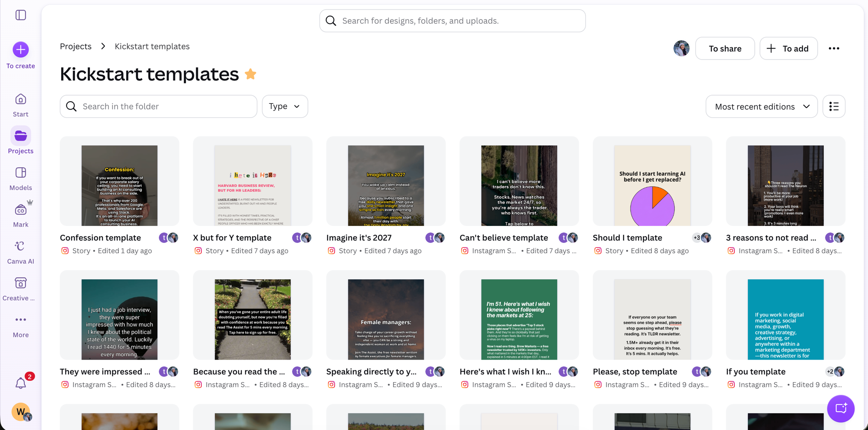
Task: Open the floating assistant chat button
Action: (x=841, y=408)
